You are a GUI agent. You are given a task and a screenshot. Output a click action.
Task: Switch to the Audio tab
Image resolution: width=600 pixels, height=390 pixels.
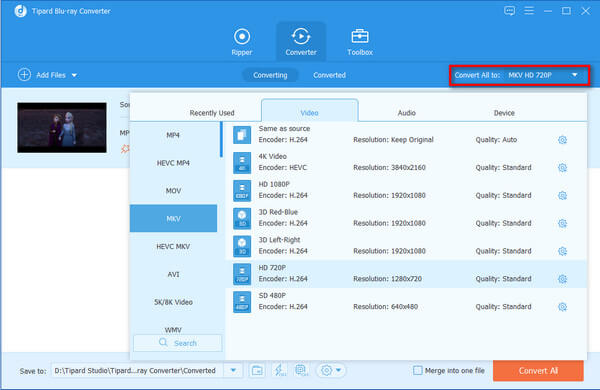point(406,113)
